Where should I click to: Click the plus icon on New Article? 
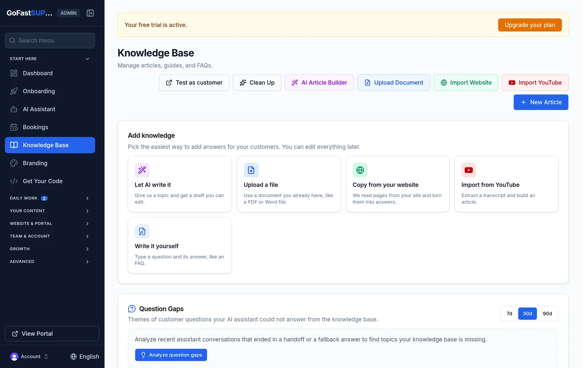[523, 102]
